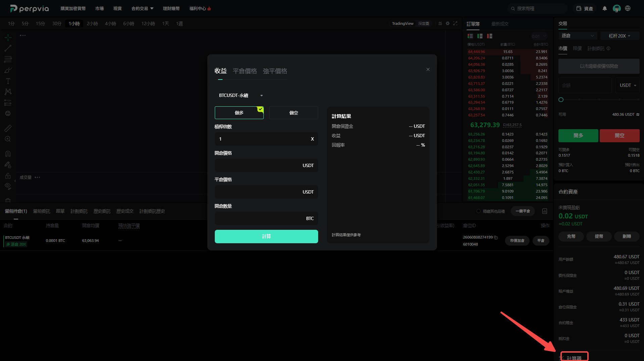Select the prediction and measurement tool
644x361 pixels.
tap(8, 103)
